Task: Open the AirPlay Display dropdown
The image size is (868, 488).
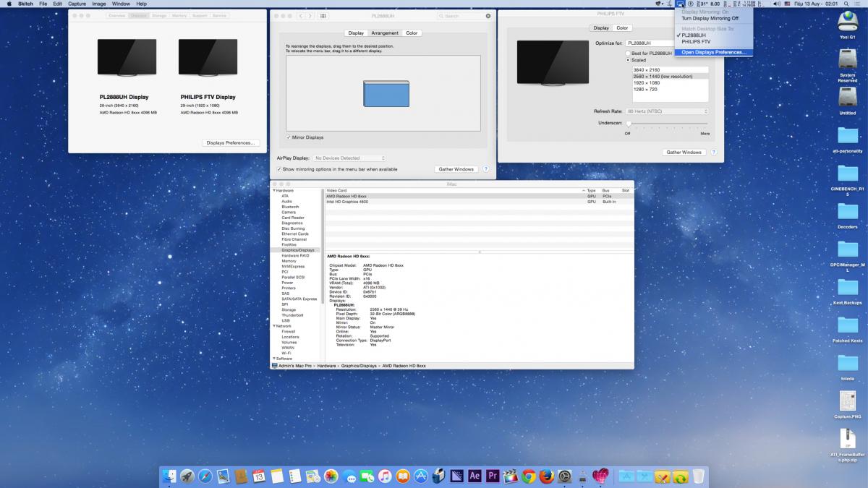Action: (x=349, y=158)
